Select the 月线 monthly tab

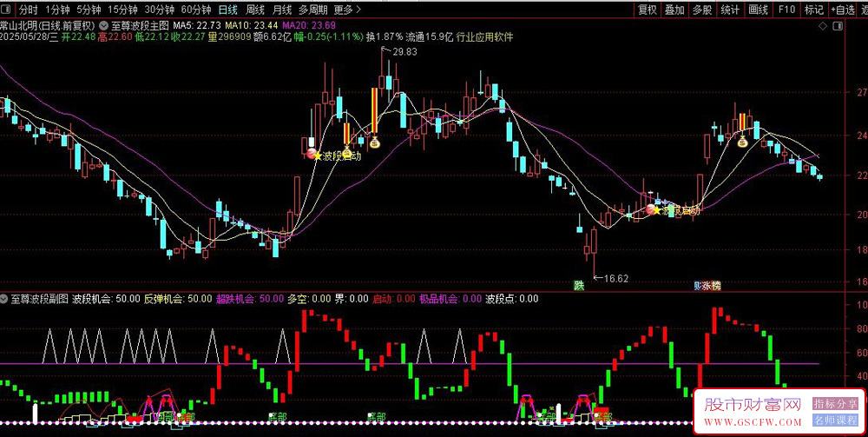[x=282, y=10]
